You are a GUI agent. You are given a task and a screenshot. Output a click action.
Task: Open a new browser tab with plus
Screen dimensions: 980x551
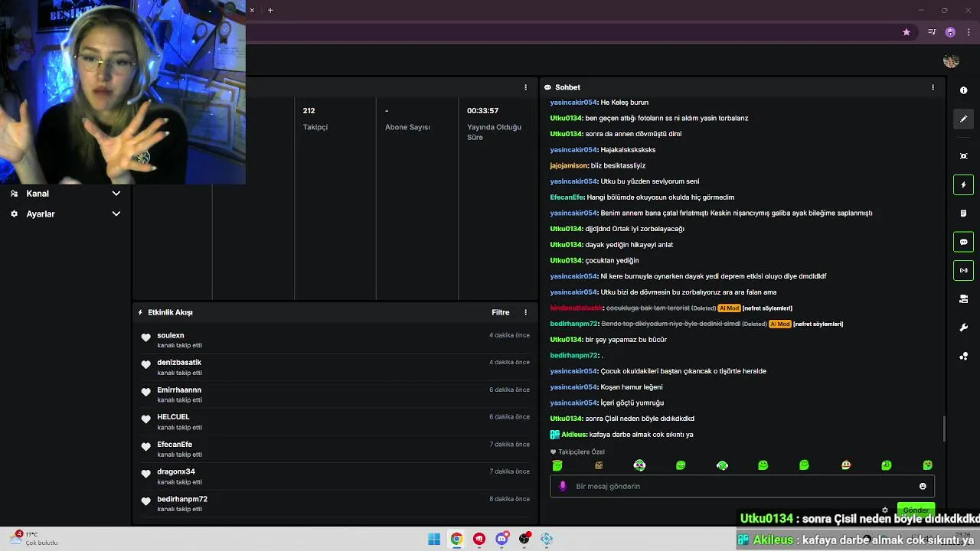click(x=270, y=10)
